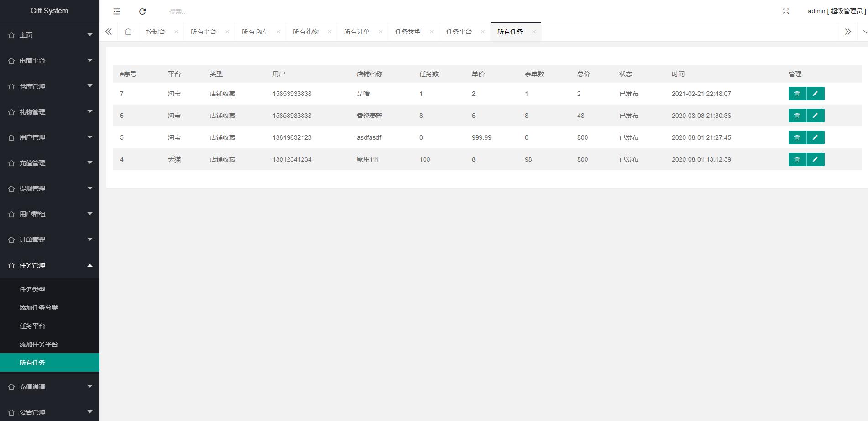
Task: Switch to the 所有仓库 tab
Action: pyautogui.click(x=255, y=32)
